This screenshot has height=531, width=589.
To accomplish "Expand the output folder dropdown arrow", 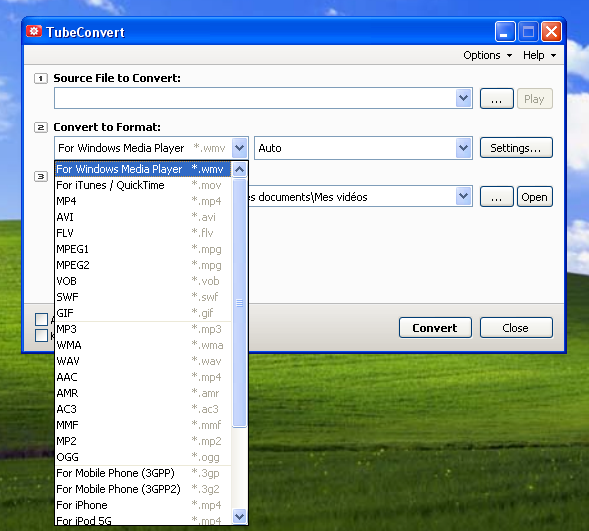I will tap(464, 196).
